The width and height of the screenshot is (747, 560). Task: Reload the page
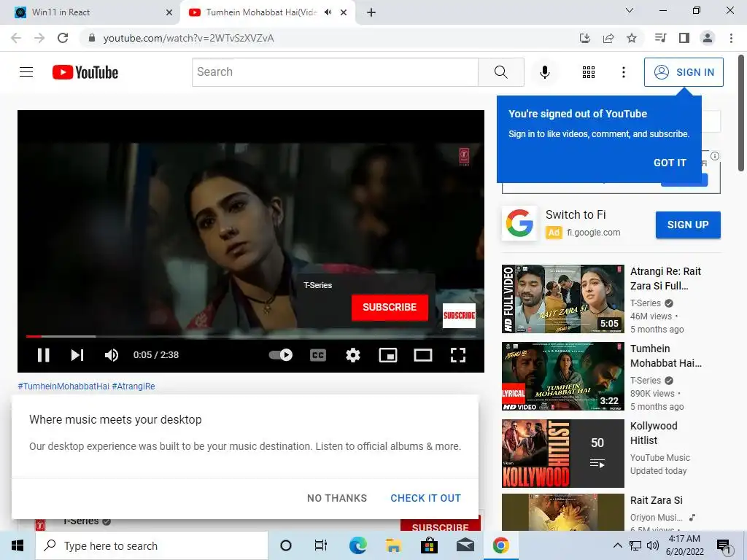click(x=63, y=38)
